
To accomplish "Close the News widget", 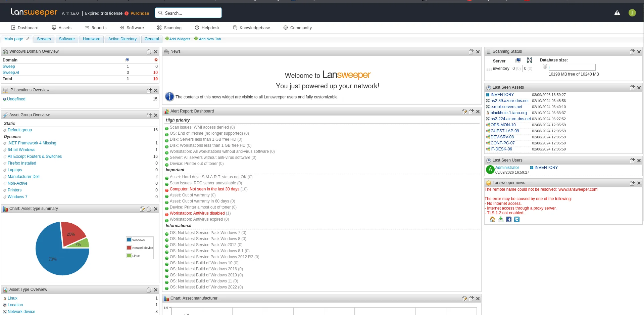I will (x=478, y=52).
